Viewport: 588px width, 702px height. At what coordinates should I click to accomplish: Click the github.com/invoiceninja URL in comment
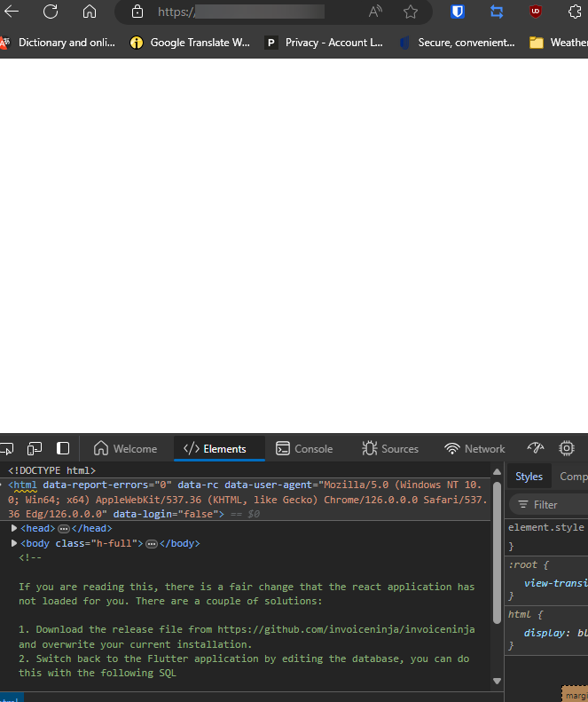pyautogui.click(x=346, y=629)
